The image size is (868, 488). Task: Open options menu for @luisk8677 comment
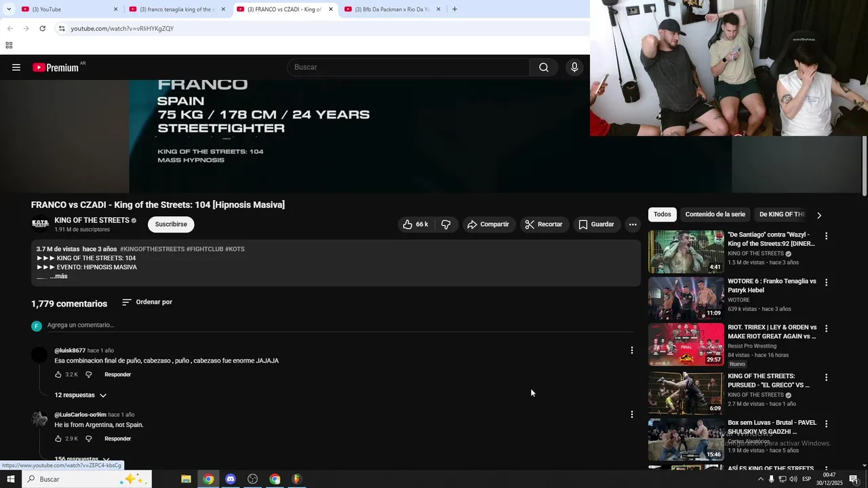(x=632, y=350)
